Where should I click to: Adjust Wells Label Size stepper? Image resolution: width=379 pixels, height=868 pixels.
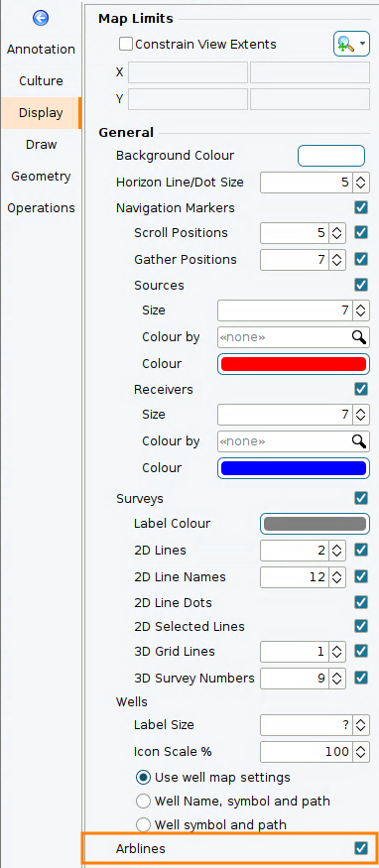(x=360, y=725)
